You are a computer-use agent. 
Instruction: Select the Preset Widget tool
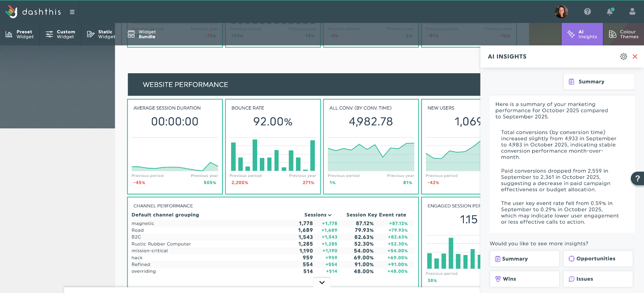coord(20,34)
